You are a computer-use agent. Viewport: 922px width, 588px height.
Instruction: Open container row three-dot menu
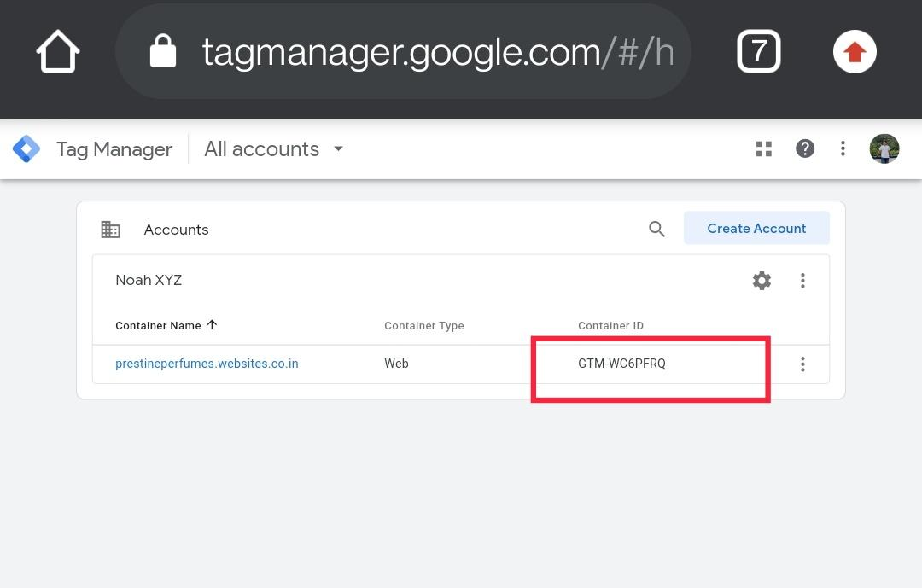(x=802, y=364)
